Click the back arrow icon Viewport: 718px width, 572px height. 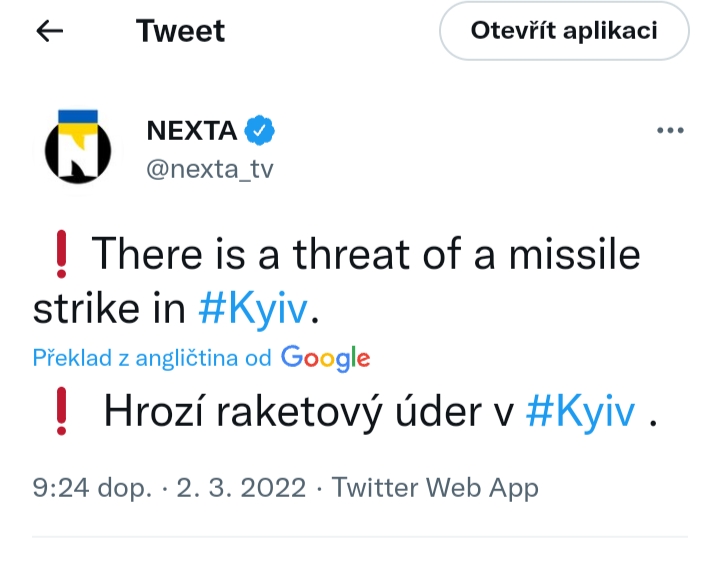coord(49,31)
